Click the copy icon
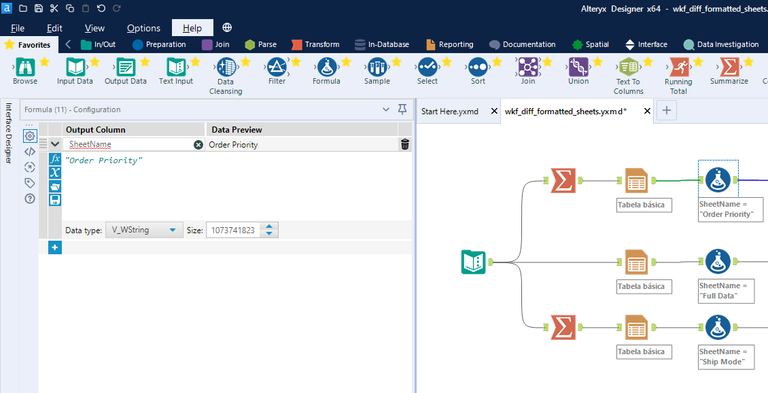 tap(70, 8)
